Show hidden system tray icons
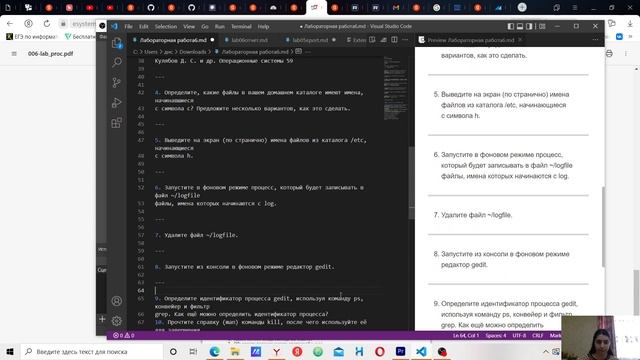 [546, 351]
